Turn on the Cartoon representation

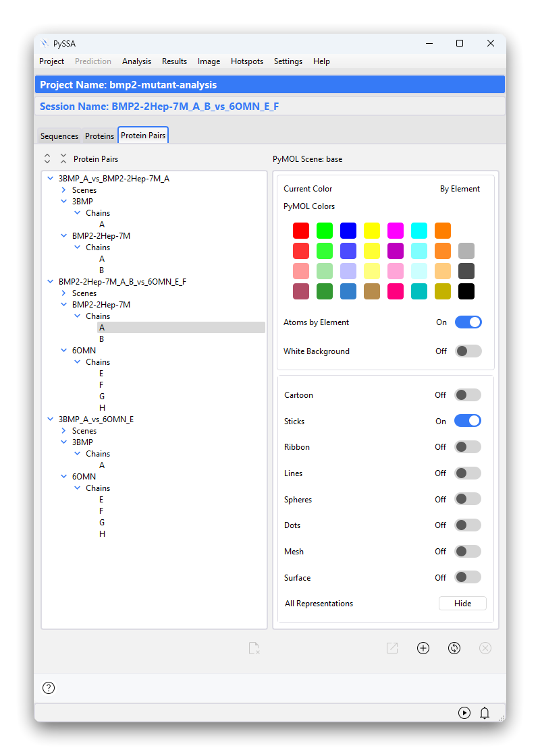coord(468,395)
